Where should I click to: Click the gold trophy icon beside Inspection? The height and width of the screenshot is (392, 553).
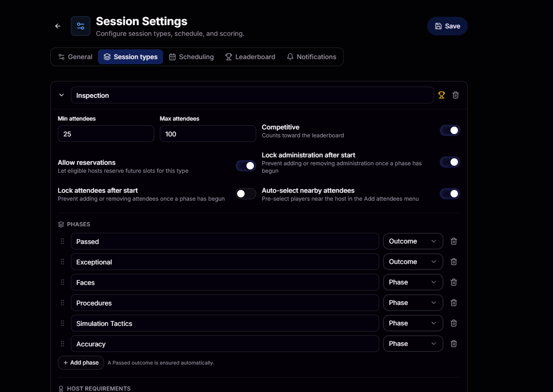click(x=442, y=95)
